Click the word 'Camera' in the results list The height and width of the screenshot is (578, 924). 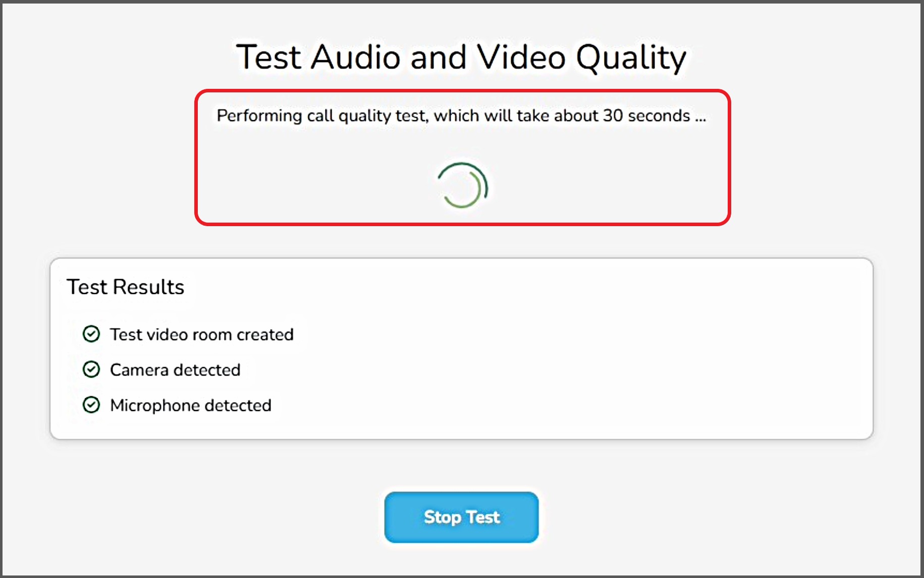[x=139, y=370]
